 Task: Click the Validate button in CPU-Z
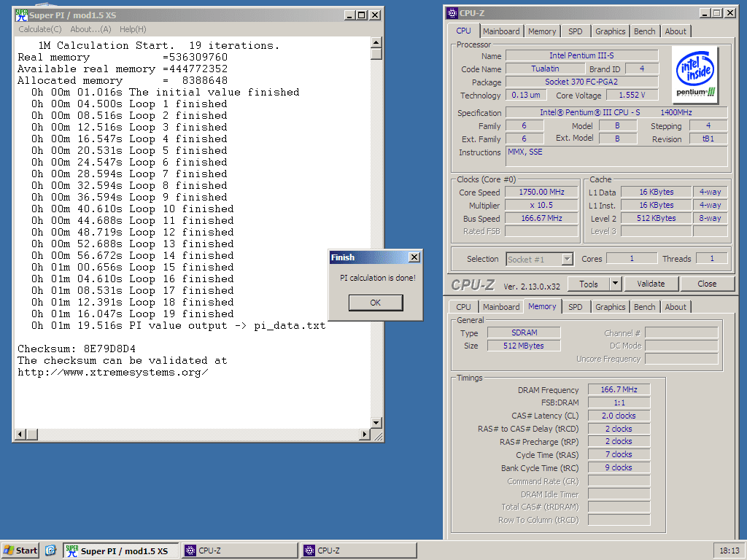(x=651, y=284)
